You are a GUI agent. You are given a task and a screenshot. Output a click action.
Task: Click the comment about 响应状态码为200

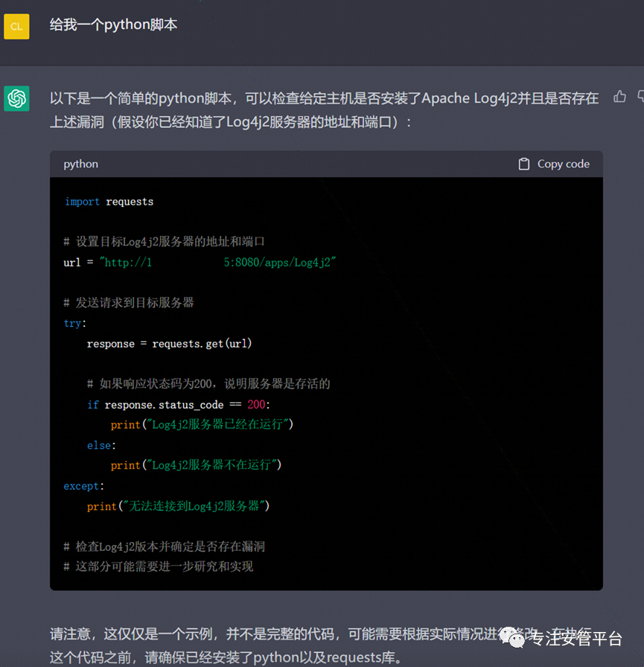pyautogui.click(x=208, y=383)
